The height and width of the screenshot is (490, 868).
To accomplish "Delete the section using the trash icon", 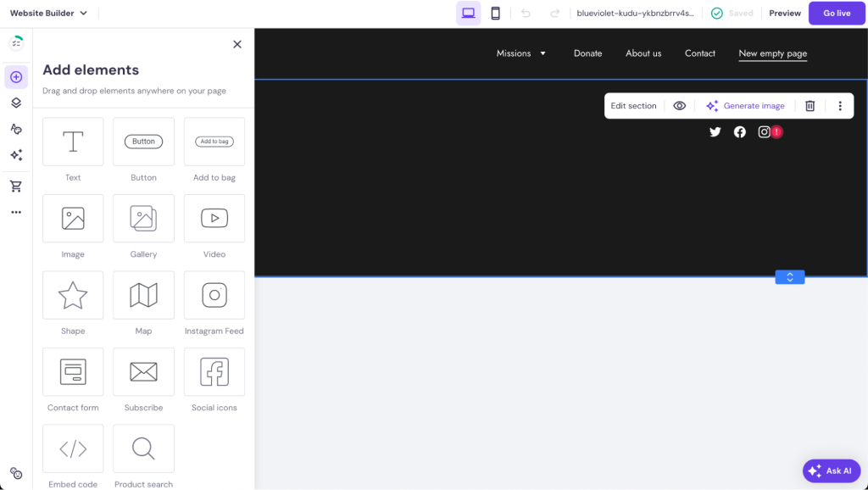I will (x=810, y=105).
